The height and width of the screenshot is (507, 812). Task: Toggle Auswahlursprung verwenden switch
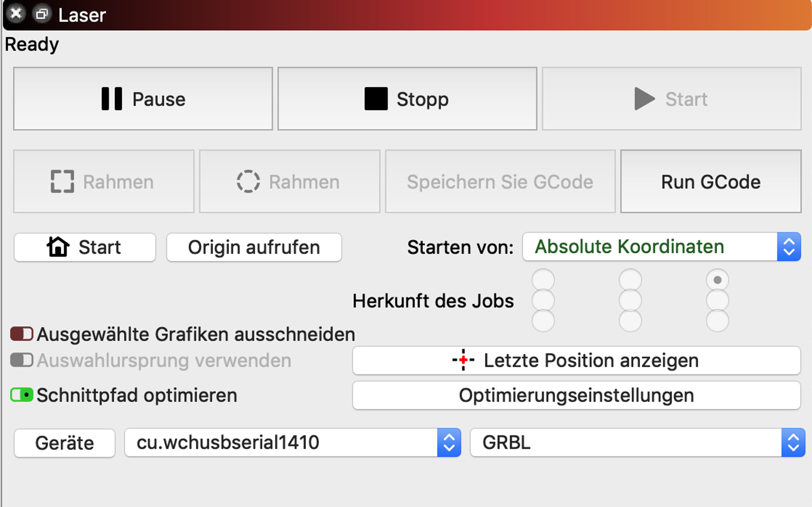22,360
